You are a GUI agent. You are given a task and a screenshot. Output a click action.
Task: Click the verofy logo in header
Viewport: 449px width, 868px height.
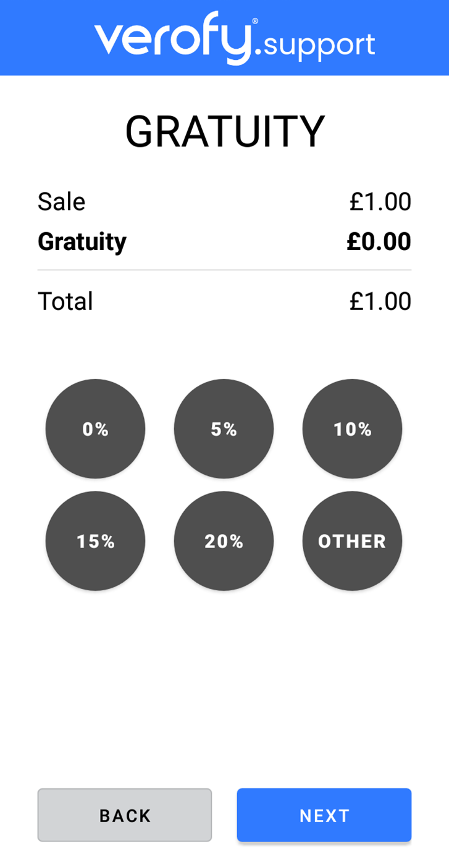coord(173,38)
